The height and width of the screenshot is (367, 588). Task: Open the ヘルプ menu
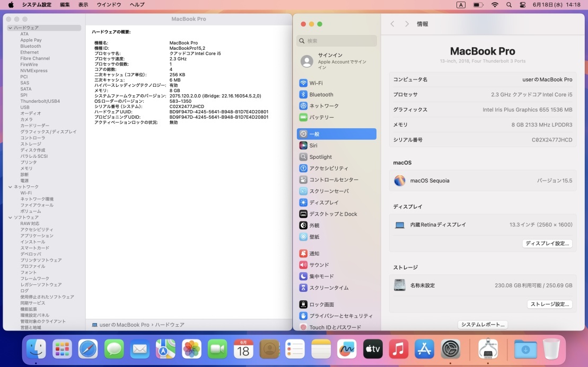tap(136, 5)
